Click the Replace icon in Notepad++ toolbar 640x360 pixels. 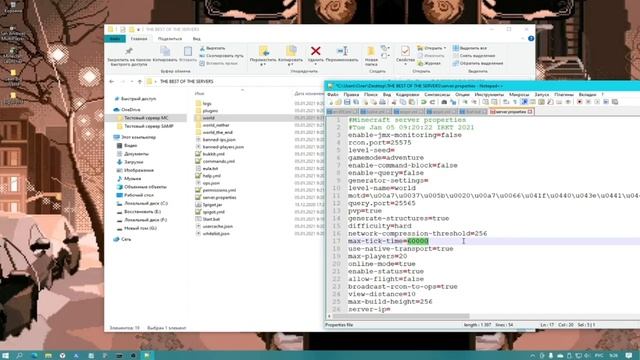453,102
